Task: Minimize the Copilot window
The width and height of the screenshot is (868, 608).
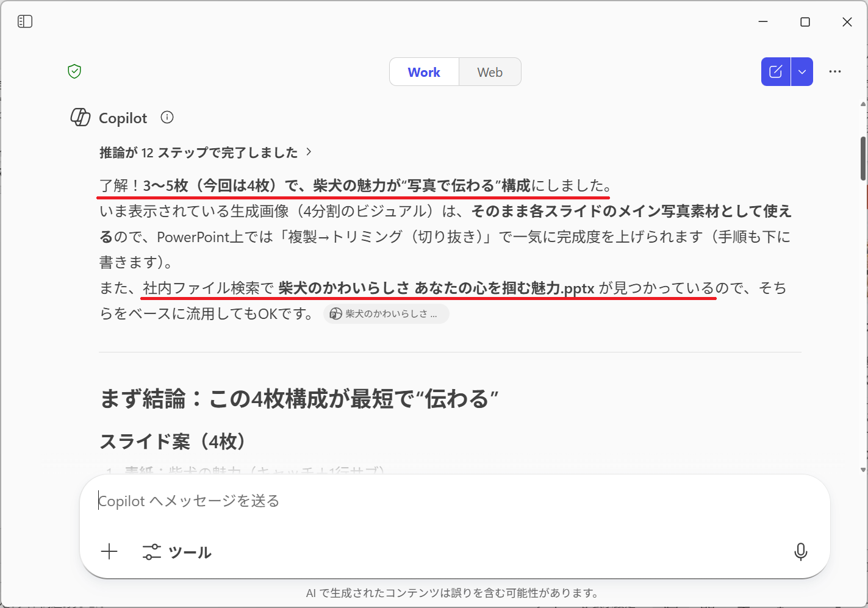Action: [763, 22]
